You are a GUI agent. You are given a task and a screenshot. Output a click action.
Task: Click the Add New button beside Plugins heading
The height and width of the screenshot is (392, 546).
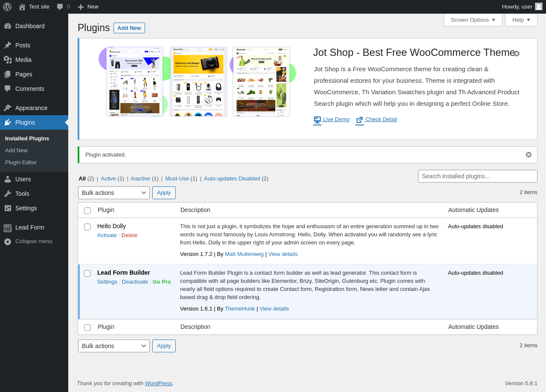129,28
